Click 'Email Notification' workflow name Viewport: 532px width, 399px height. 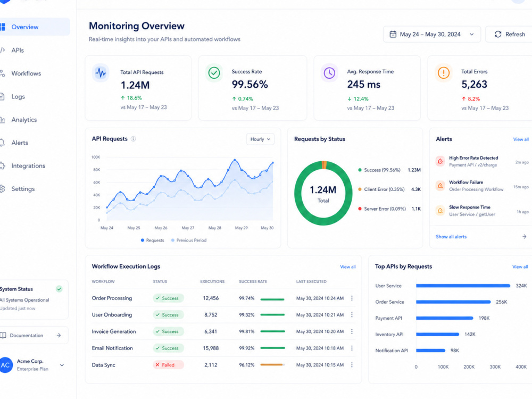[x=112, y=348]
